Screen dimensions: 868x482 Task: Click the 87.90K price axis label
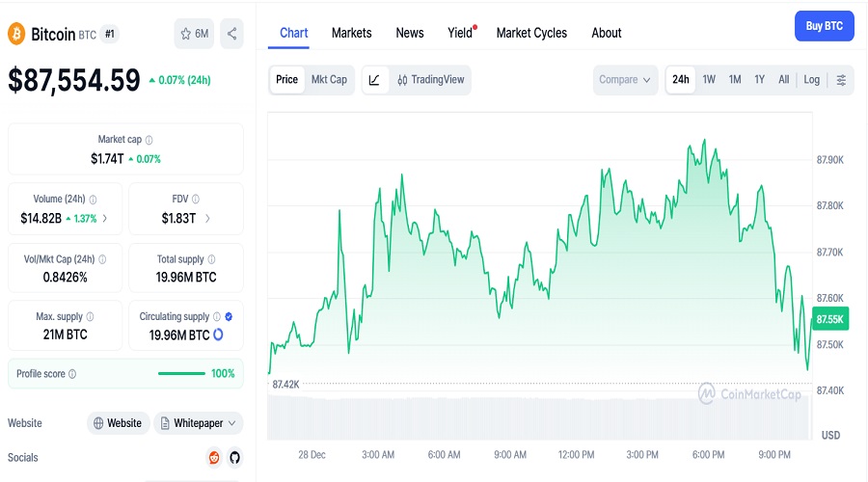point(829,160)
